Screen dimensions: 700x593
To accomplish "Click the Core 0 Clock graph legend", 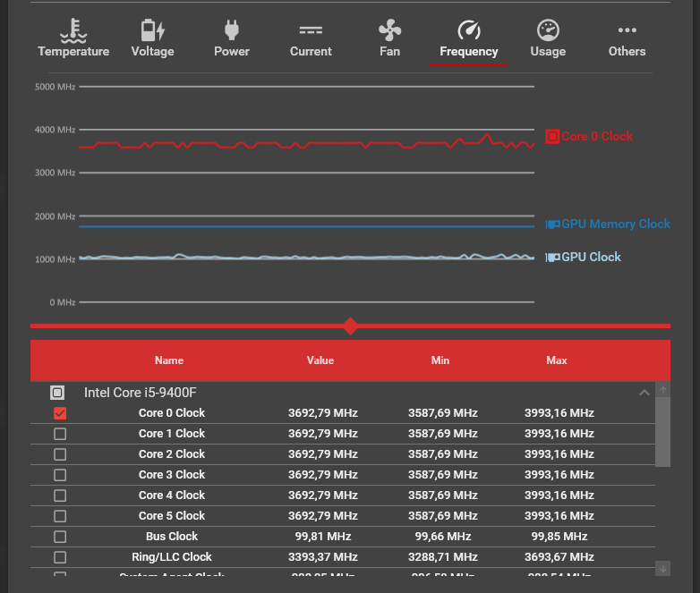I will click(x=589, y=136).
